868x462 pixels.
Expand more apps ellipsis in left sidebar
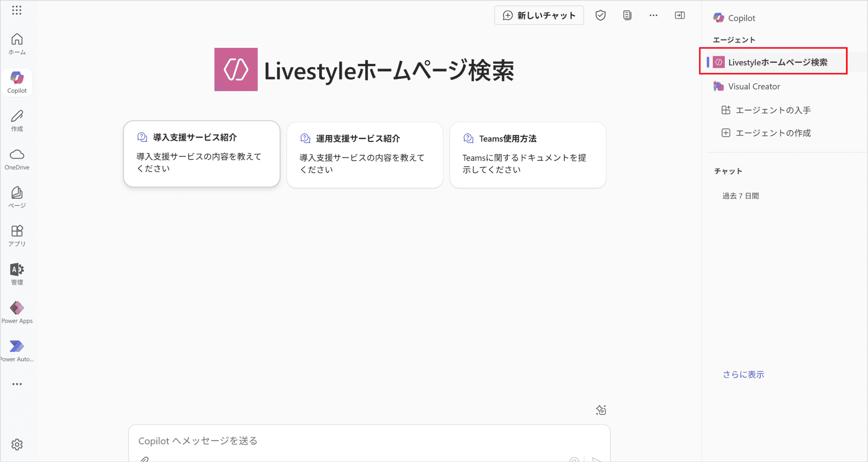(17, 384)
